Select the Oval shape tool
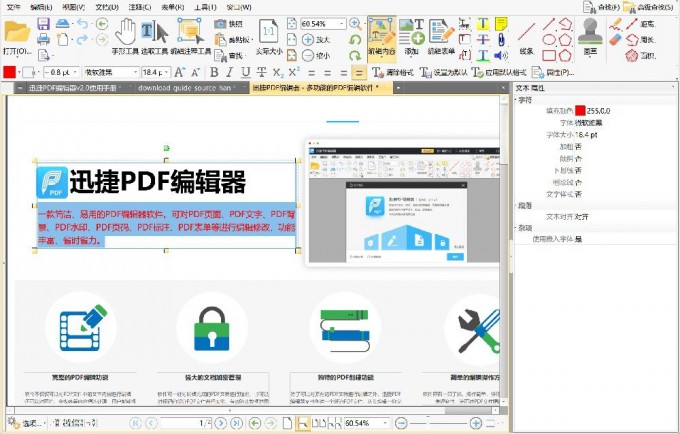Viewport: 680px width, 434px height. pyautogui.click(x=549, y=39)
